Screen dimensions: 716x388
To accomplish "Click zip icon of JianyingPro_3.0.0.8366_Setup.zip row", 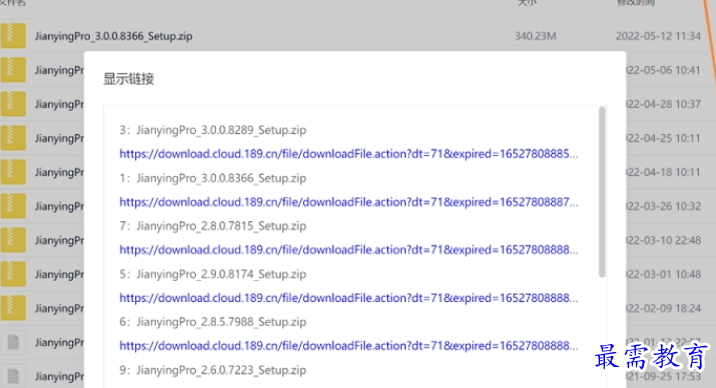I will (13, 36).
